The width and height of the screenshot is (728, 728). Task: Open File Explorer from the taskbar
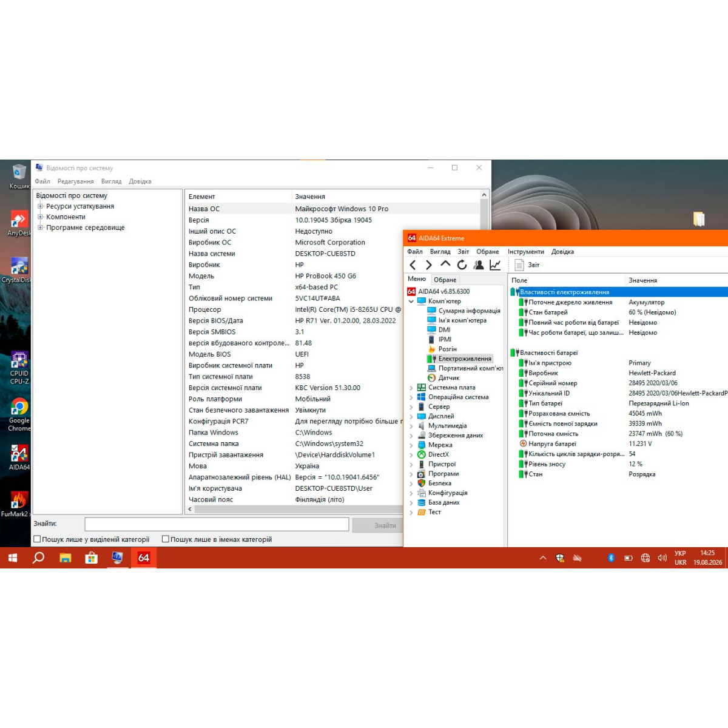click(66, 558)
